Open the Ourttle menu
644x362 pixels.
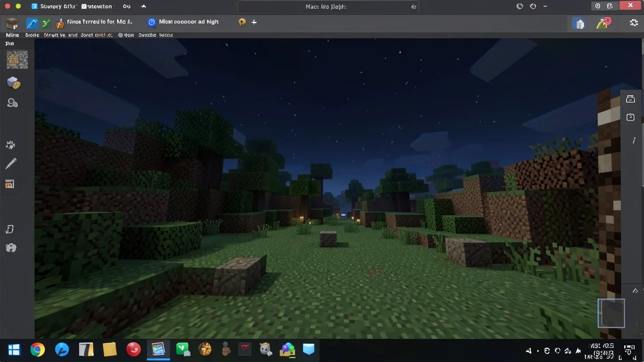pos(147,35)
